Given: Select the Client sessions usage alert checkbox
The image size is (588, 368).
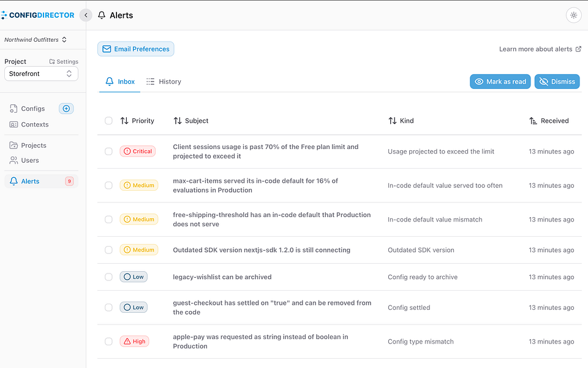Looking at the screenshot, I should coord(109,151).
